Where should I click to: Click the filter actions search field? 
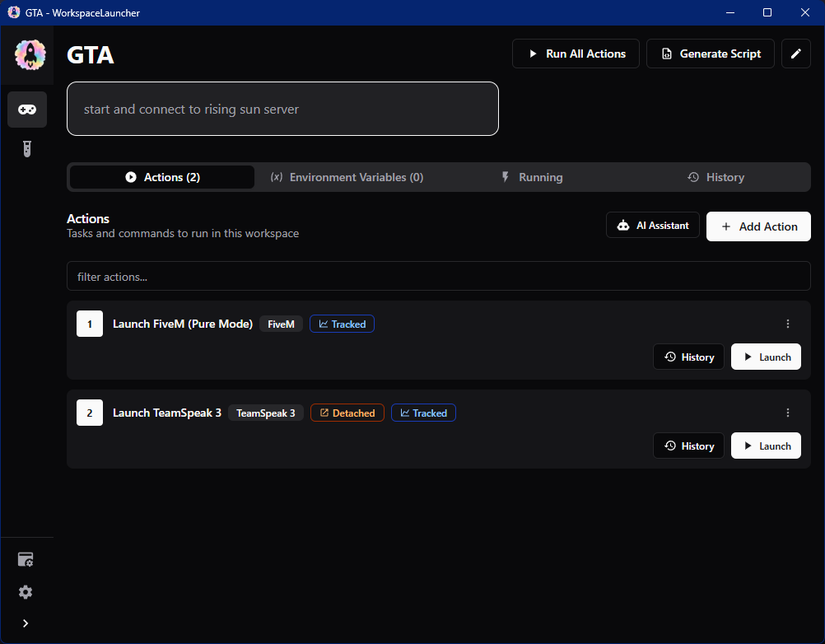coord(438,276)
